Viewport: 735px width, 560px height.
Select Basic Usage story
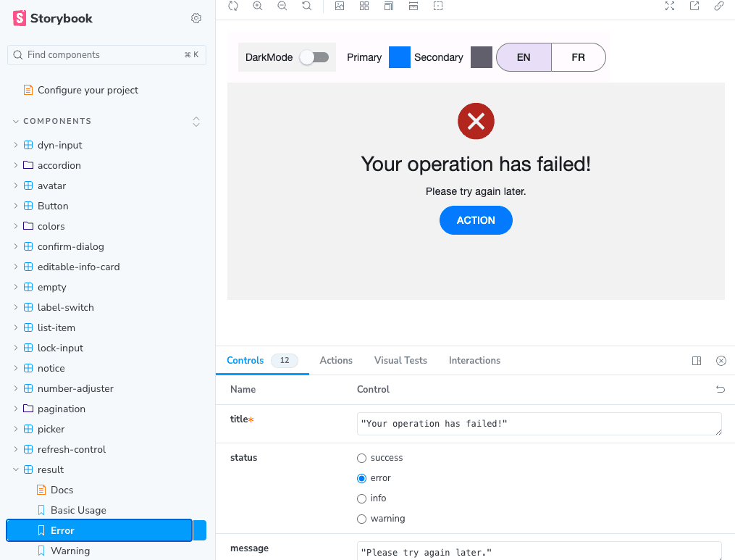78,510
